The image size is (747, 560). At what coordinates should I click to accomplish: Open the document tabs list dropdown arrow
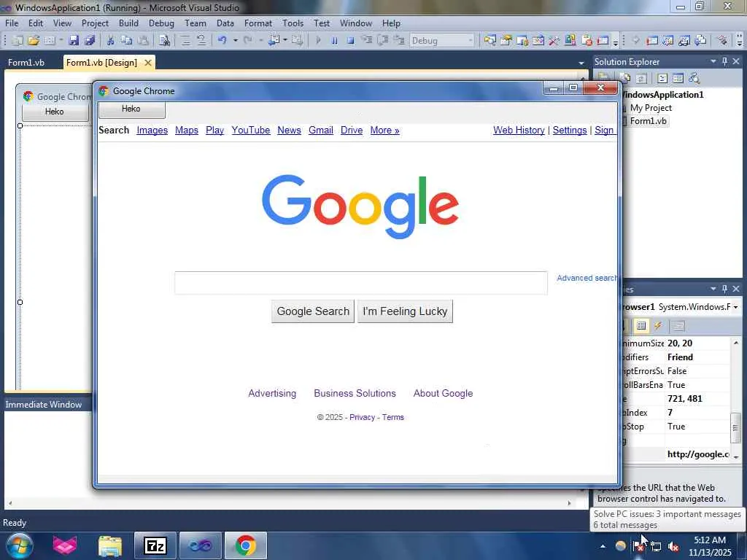[x=581, y=63]
